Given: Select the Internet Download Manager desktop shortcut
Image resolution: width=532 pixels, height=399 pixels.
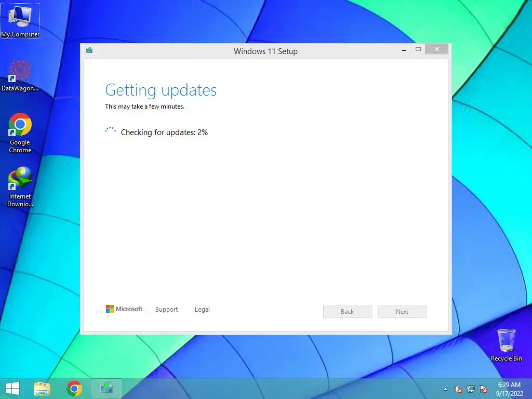Looking at the screenshot, I should coord(20,187).
